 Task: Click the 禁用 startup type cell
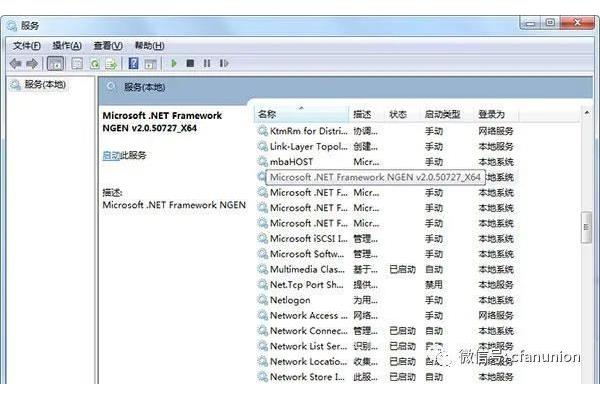click(x=434, y=284)
